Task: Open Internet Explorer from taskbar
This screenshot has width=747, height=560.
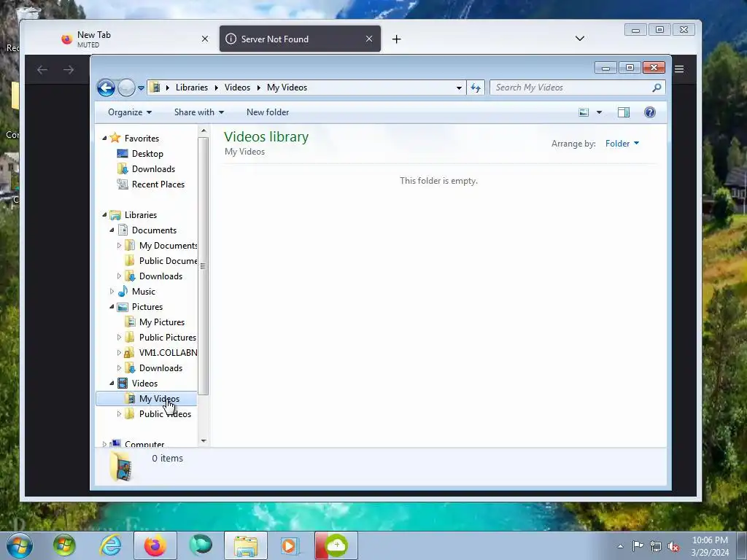Action: pos(110,545)
